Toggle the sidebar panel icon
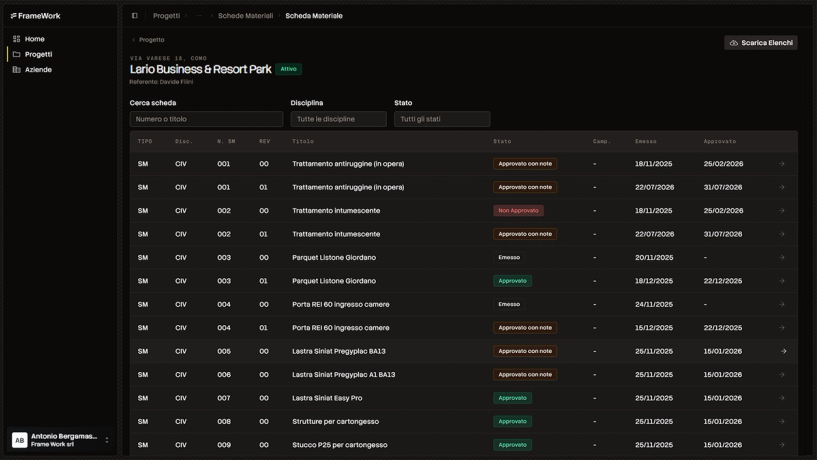 pos(134,16)
